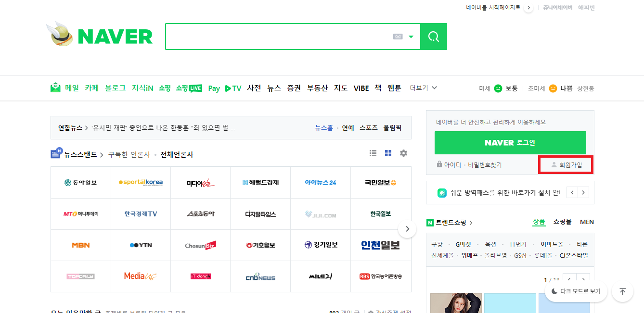Switch 뉴스스탠드 to grid view
644x313 pixels.
[x=388, y=153]
